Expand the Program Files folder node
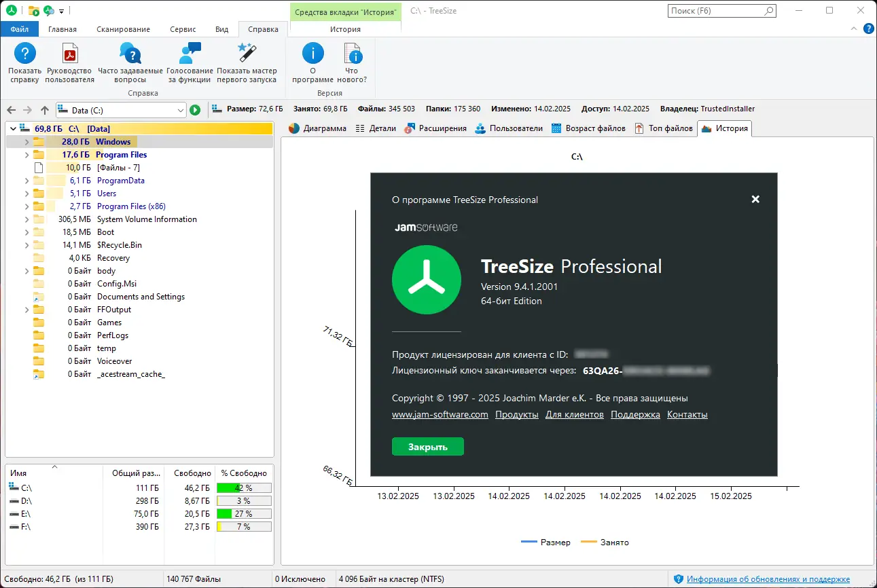The height and width of the screenshot is (588, 877). [x=26, y=155]
